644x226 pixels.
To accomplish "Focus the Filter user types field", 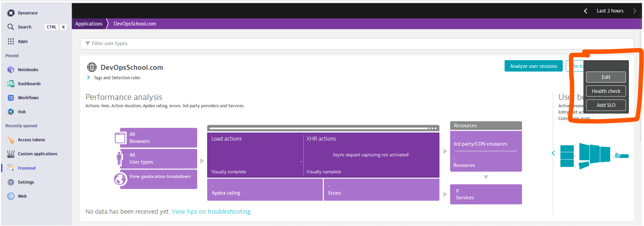I will coord(357,44).
